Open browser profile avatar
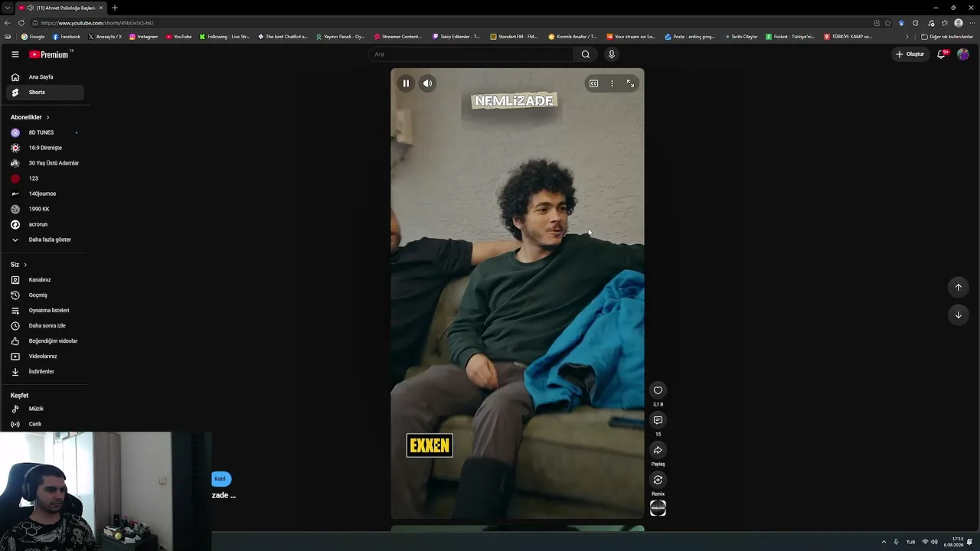The width and height of the screenshot is (980, 551). [x=959, y=23]
